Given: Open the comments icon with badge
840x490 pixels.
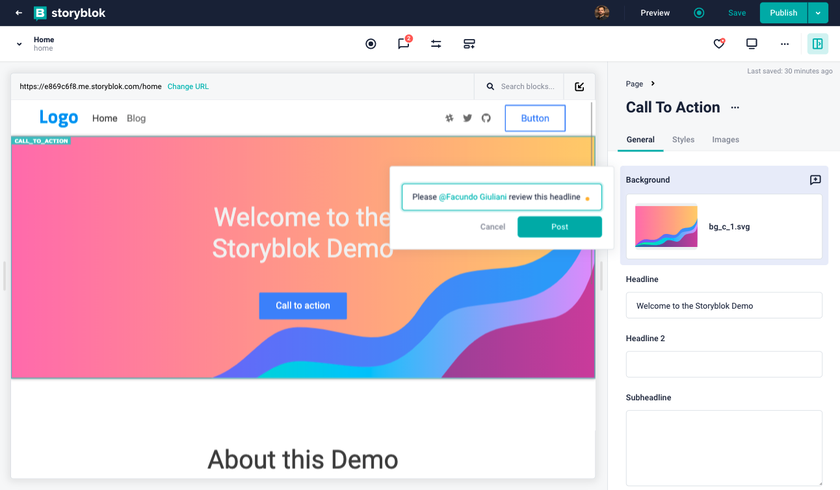Looking at the screenshot, I should tap(403, 44).
